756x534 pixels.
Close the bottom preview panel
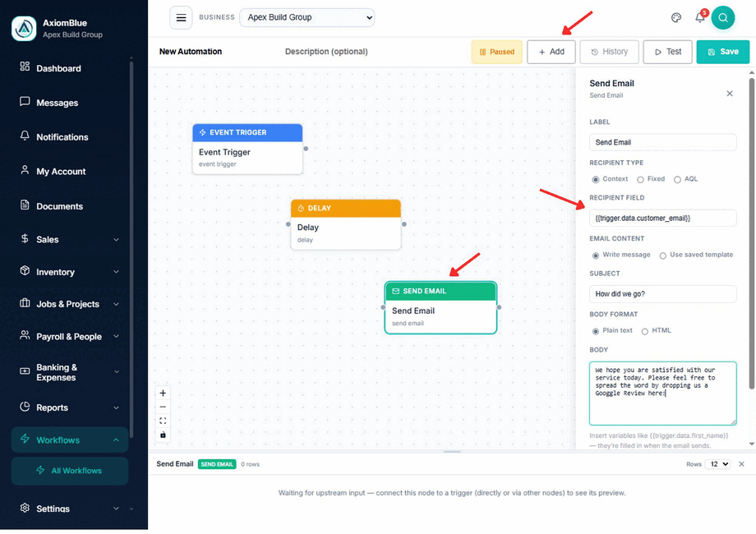(741, 464)
